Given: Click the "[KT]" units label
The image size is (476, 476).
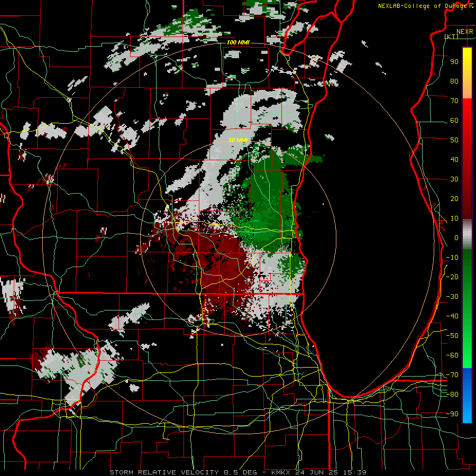Looking at the screenshot, I should coord(452,36).
